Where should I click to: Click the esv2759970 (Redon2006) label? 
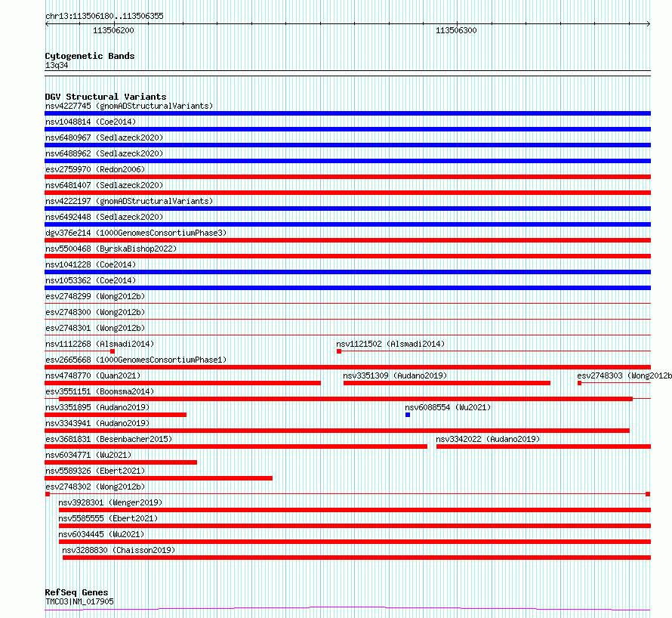[x=95, y=169]
